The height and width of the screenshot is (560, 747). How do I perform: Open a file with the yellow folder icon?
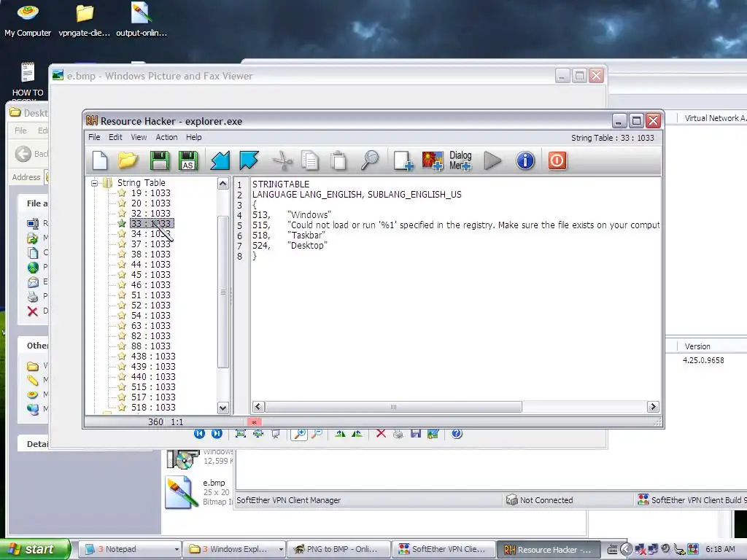point(128,160)
